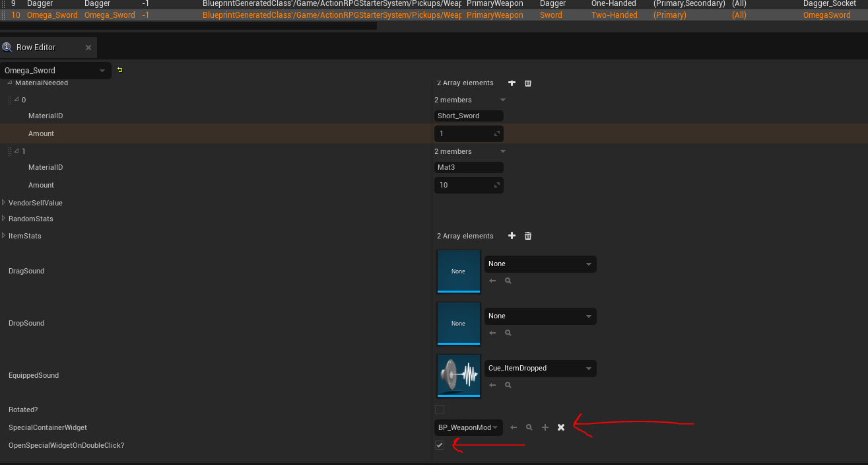Open the Cue_ItemDropped sound dropdown
The width and height of the screenshot is (868, 465).
point(540,369)
